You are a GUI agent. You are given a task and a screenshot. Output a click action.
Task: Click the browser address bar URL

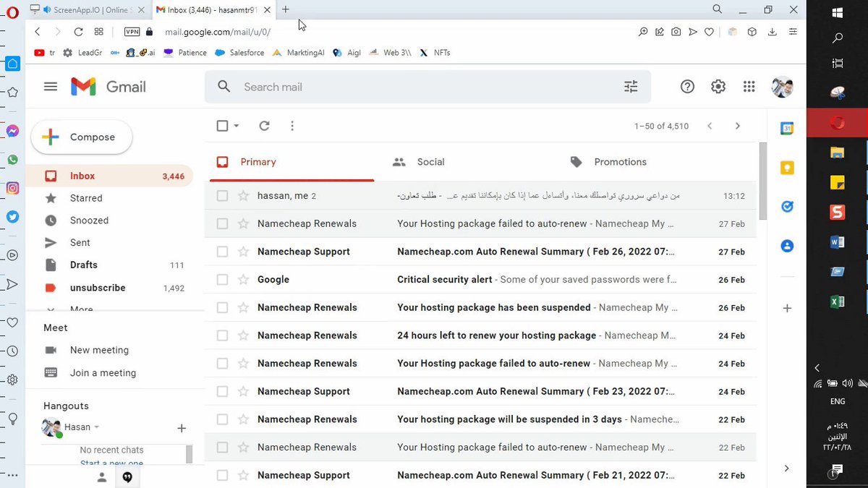218,32
